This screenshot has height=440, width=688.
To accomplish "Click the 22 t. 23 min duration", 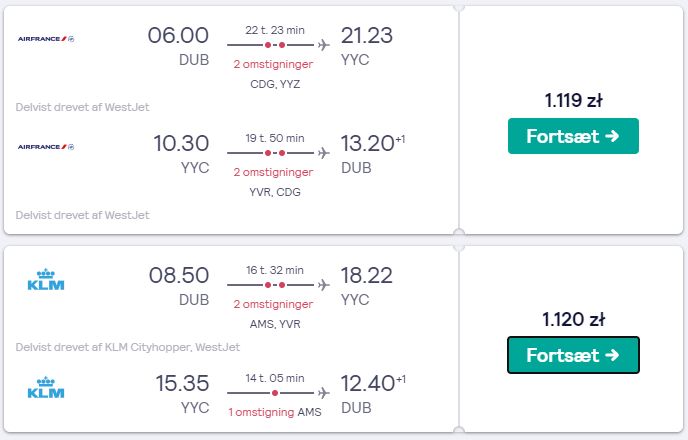I will [x=275, y=30].
